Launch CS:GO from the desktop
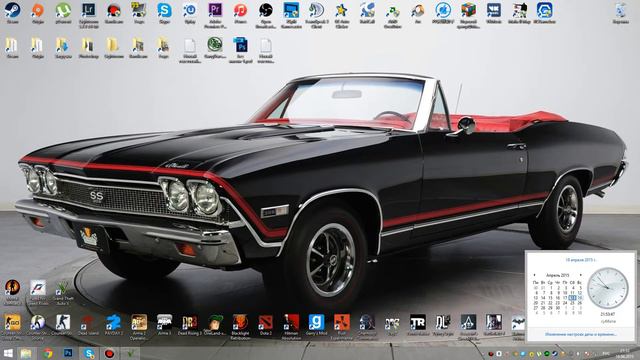The width and height of the screenshot is (640, 360). [12, 327]
